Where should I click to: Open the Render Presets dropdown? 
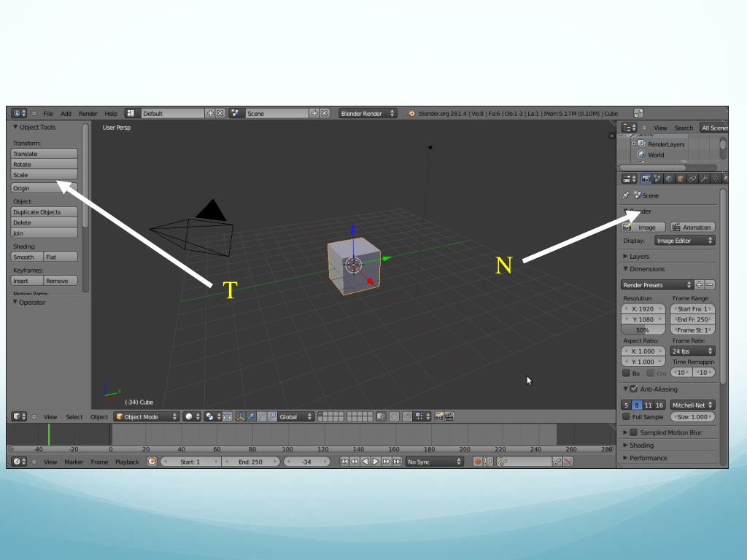coord(657,285)
